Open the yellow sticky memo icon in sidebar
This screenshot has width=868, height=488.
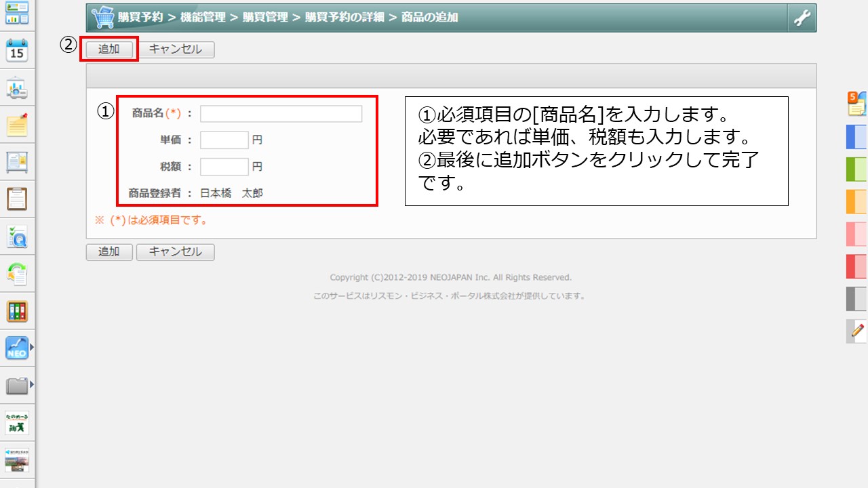tap(17, 125)
